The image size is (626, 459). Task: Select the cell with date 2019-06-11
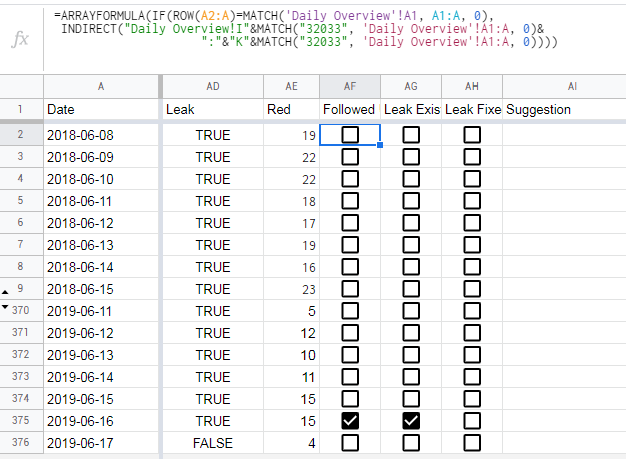click(101, 311)
